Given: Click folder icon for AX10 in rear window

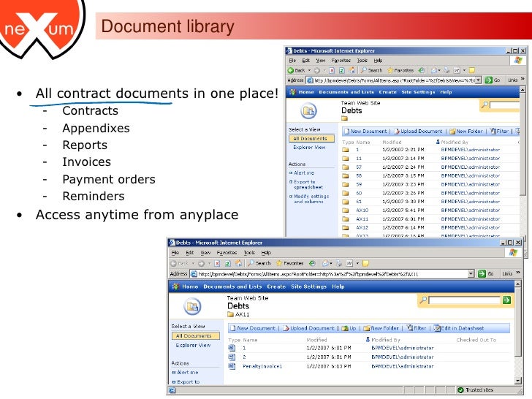Looking at the screenshot, I should pos(346,210).
